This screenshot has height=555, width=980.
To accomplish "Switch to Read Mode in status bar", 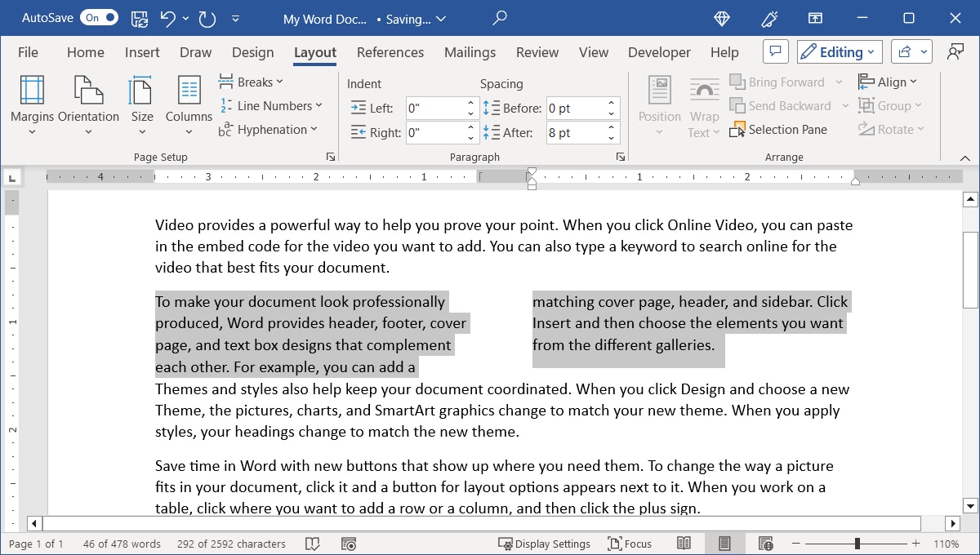I will pyautogui.click(x=684, y=543).
